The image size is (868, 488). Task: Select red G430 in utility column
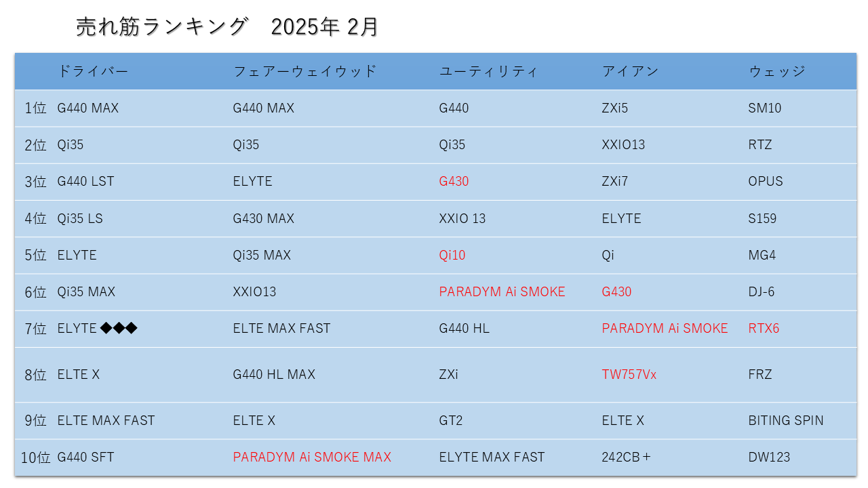[454, 182]
